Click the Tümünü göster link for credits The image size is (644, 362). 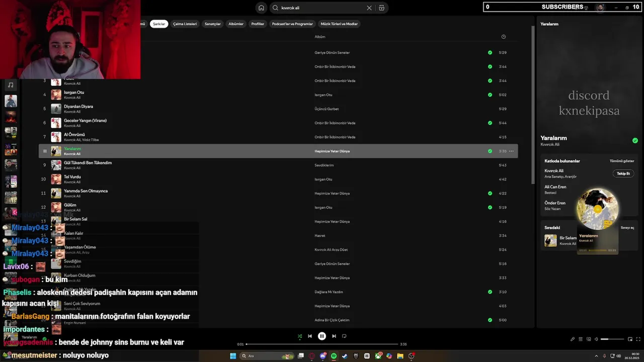pyautogui.click(x=622, y=161)
